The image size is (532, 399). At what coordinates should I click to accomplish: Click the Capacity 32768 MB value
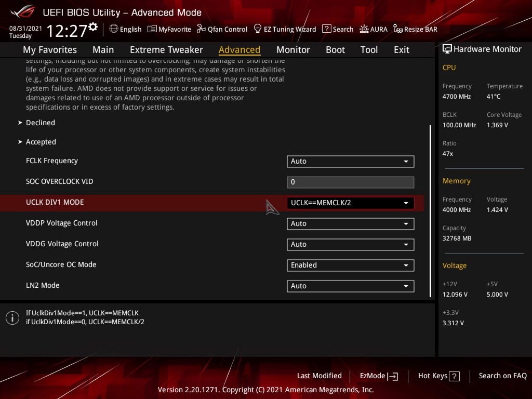pos(457,238)
